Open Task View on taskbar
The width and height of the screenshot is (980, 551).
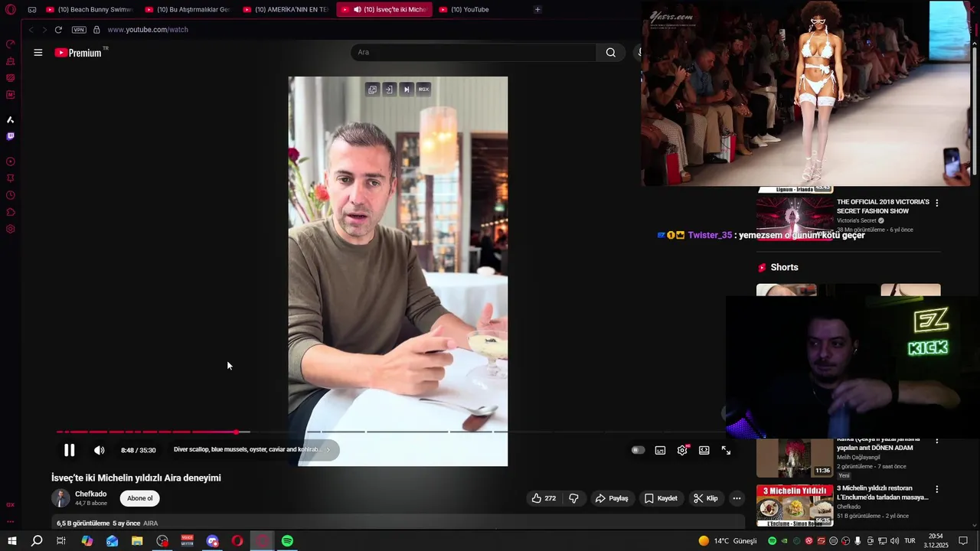[x=61, y=541]
